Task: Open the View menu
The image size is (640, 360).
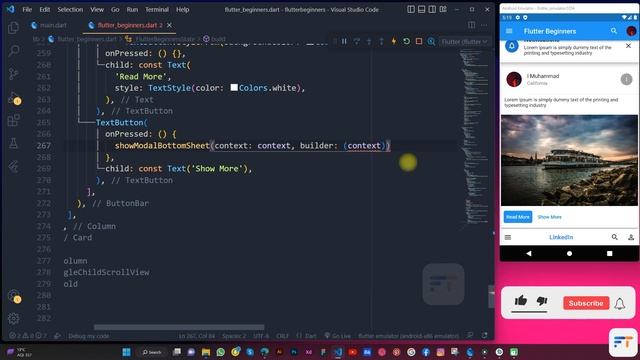Action: click(97, 9)
